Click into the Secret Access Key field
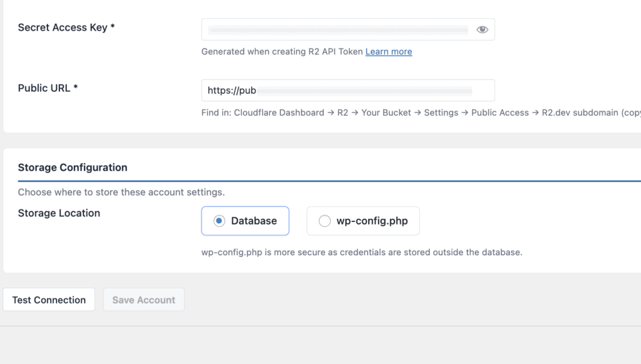The image size is (641, 364). [x=338, y=29]
